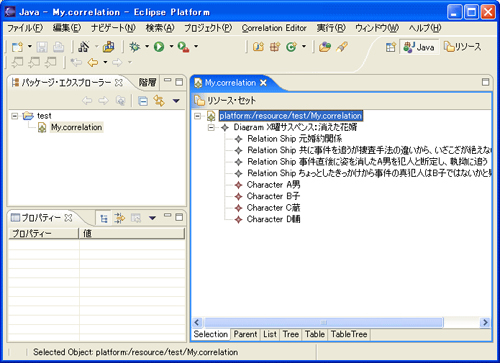Click the Open Perspective icon
Viewport: 500px width, 363px height.
click(x=390, y=47)
